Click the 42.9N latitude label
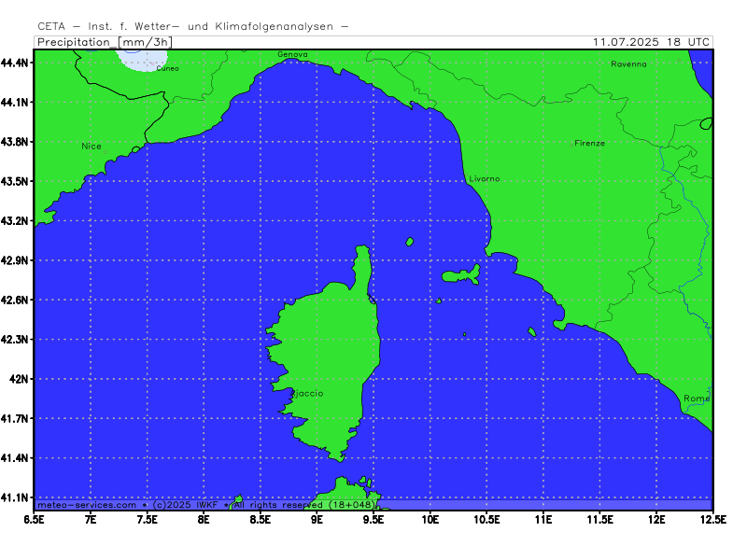747x560 pixels. point(16,260)
